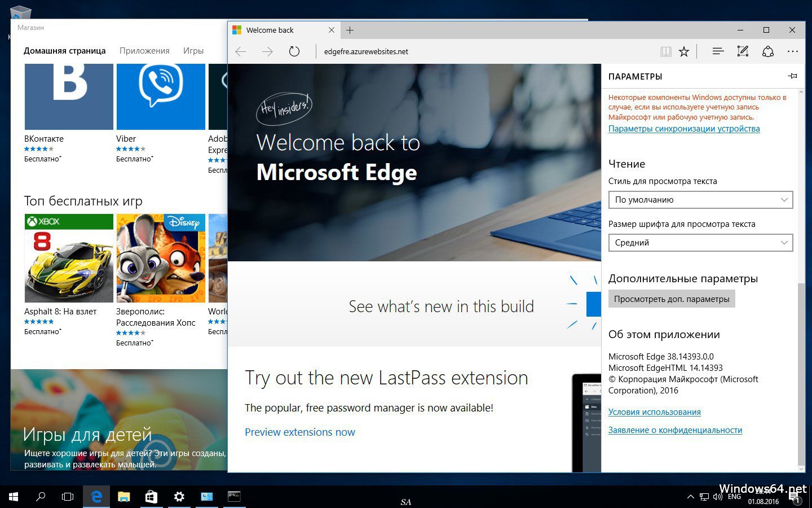Viewport: 812px width, 508px height.
Task: Click Игры для детей banner in Store
Action: 119,421
